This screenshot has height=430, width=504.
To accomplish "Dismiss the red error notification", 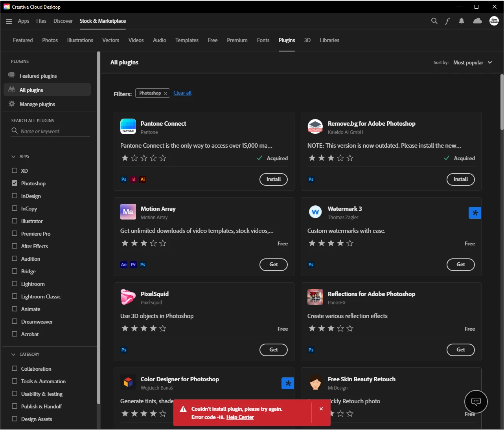I will click(321, 409).
